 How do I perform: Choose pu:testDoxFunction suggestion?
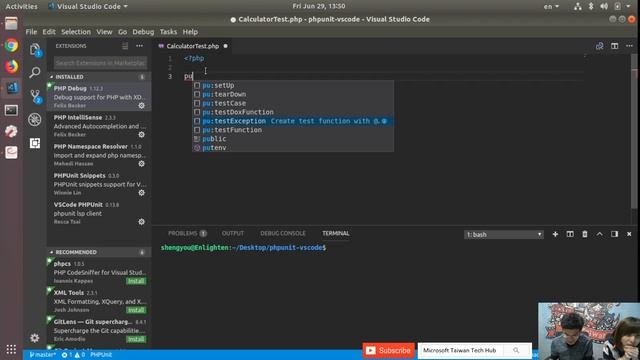point(293,112)
